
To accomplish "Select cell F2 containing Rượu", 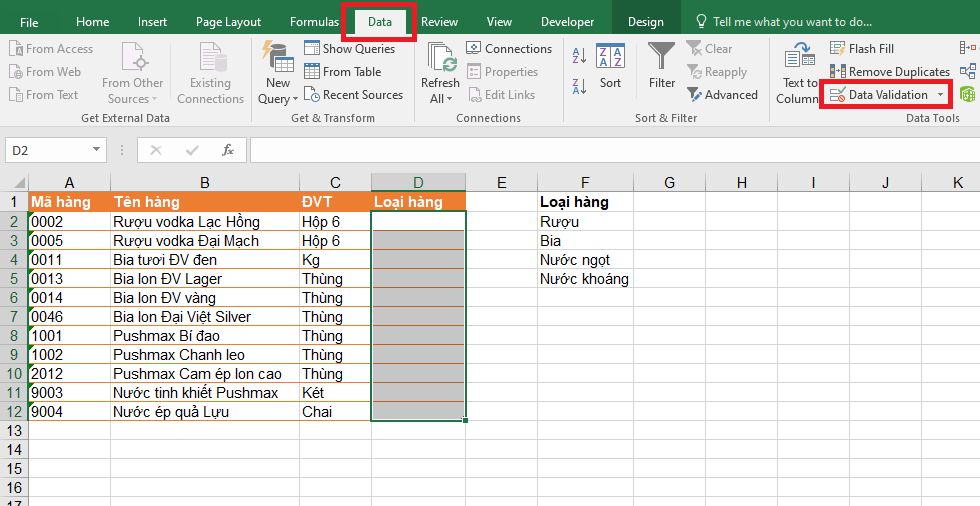I will [x=585, y=222].
